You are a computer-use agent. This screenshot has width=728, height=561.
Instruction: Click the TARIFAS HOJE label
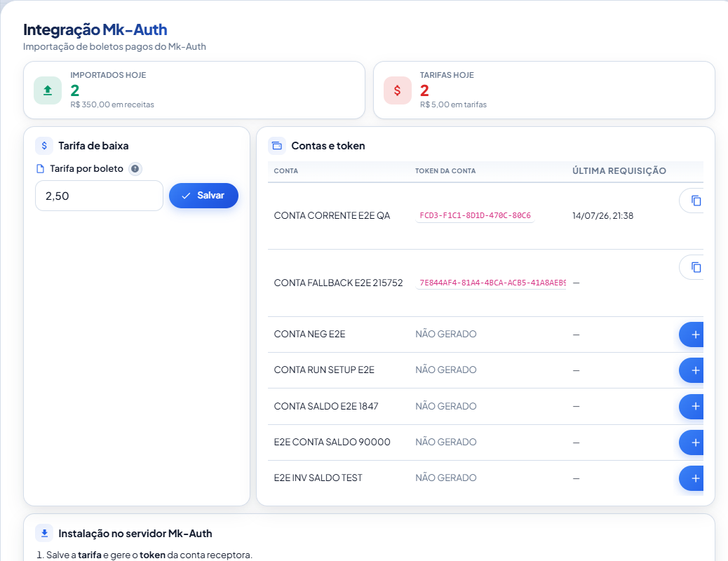click(447, 75)
